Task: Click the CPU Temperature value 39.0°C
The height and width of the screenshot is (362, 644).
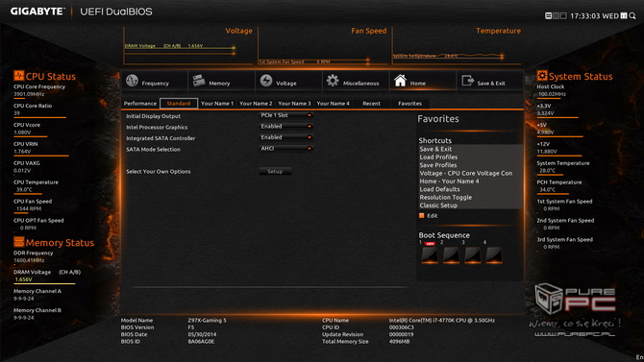Action: tap(24, 189)
